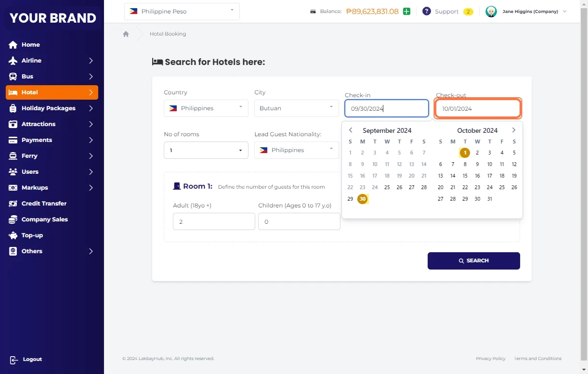Click the Support question mark icon
The image size is (588, 374).
click(x=426, y=12)
